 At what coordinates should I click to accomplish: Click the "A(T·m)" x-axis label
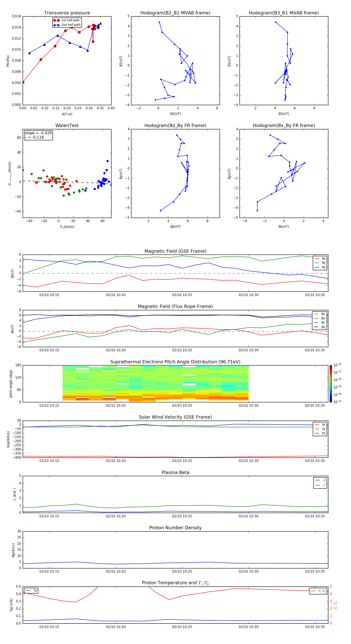tap(67, 114)
